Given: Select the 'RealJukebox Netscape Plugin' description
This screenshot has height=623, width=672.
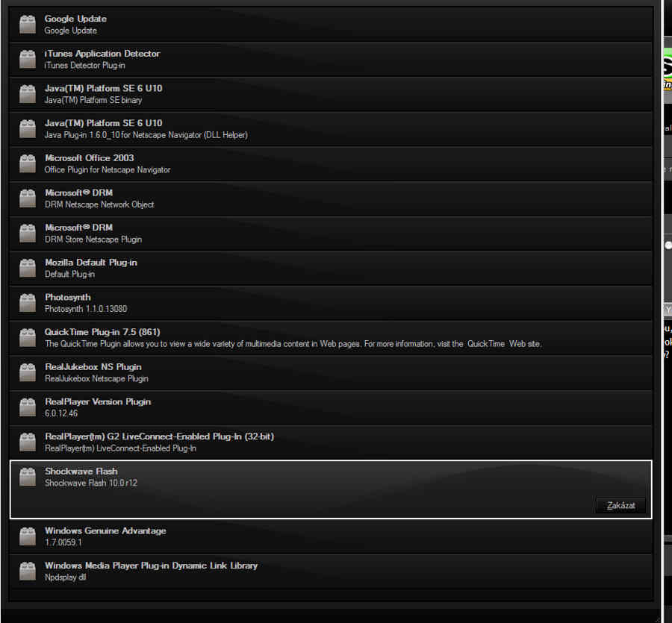Looking at the screenshot, I should (96, 379).
